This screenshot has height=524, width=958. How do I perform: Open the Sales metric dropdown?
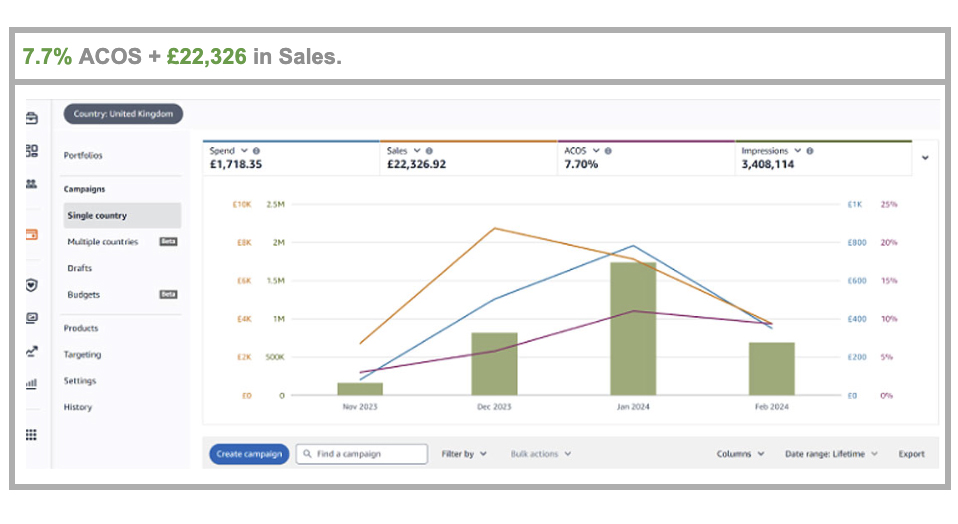pos(417,151)
